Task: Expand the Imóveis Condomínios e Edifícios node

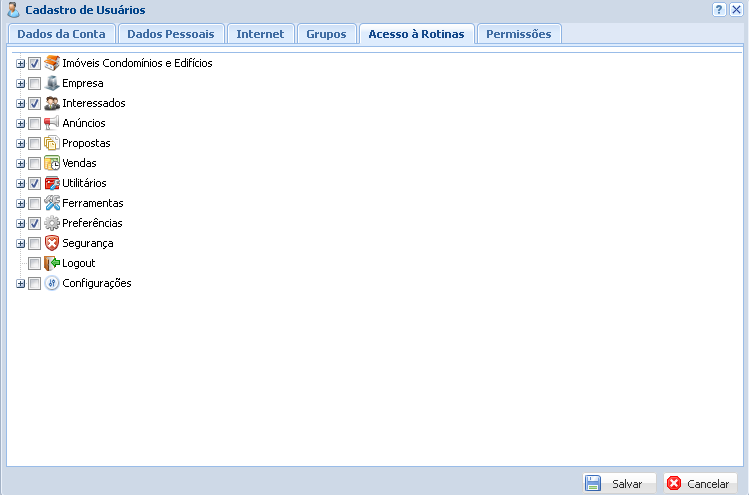Action: click(20, 63)
